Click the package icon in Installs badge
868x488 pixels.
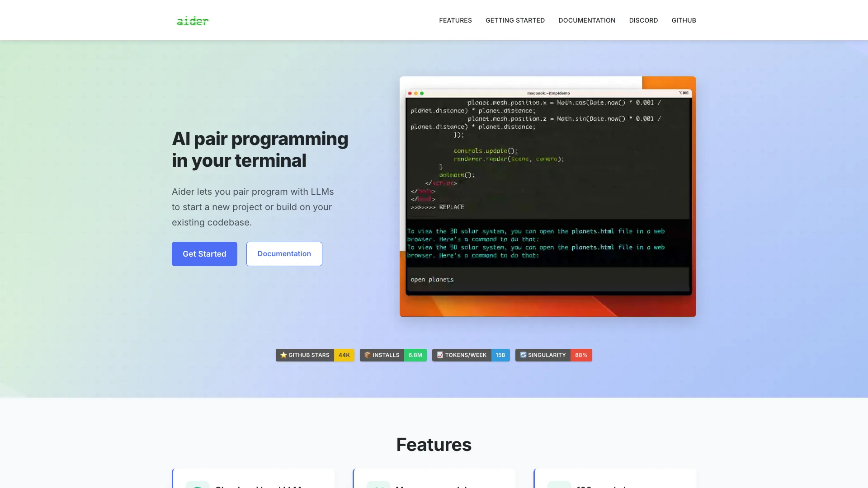(368, 355)
